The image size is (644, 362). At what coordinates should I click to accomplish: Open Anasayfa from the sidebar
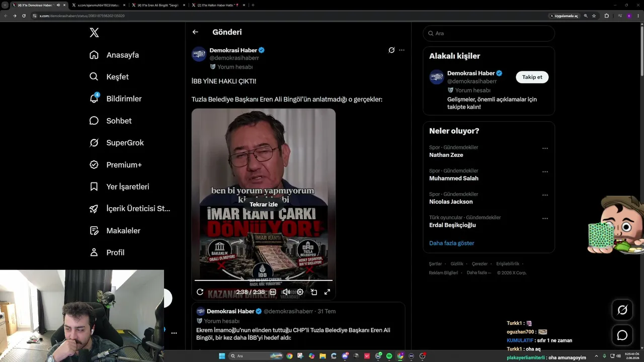point(114,55)
